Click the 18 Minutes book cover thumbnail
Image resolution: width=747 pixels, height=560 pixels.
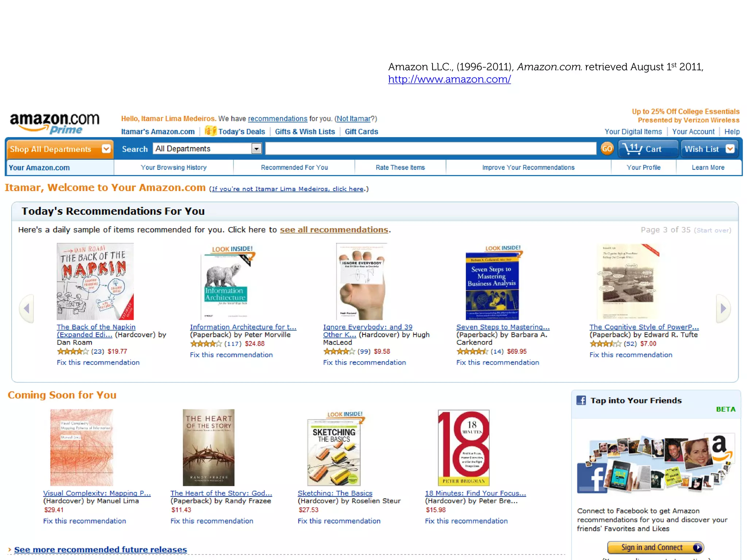pos(464,448)
